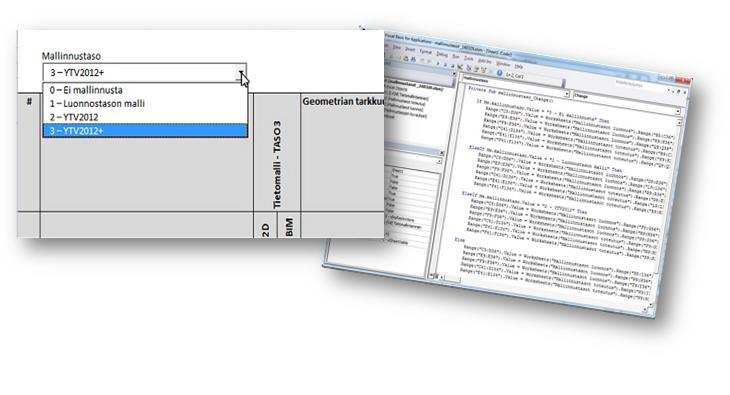Image resolution: width=730 pixels, height=395 pixels.
Task: Select highlighted '3 – YTV2012+' entry
Action: pyautogui.click(x=145, y=131)
